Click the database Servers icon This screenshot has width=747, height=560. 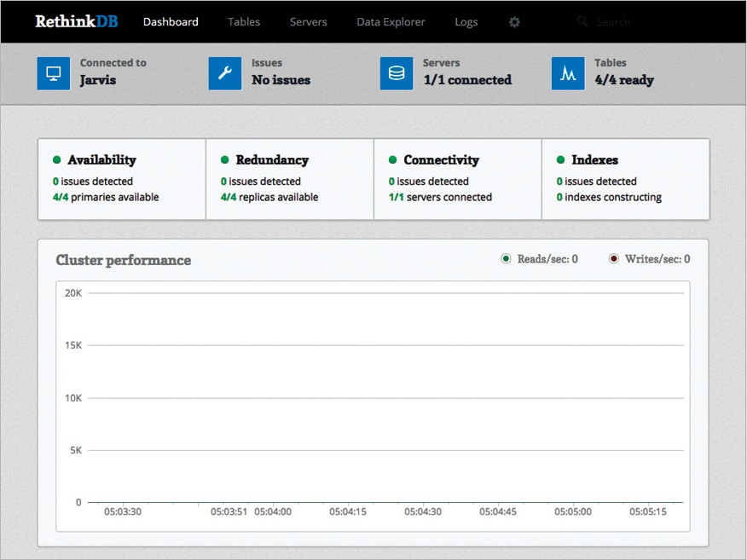[397, 73]
